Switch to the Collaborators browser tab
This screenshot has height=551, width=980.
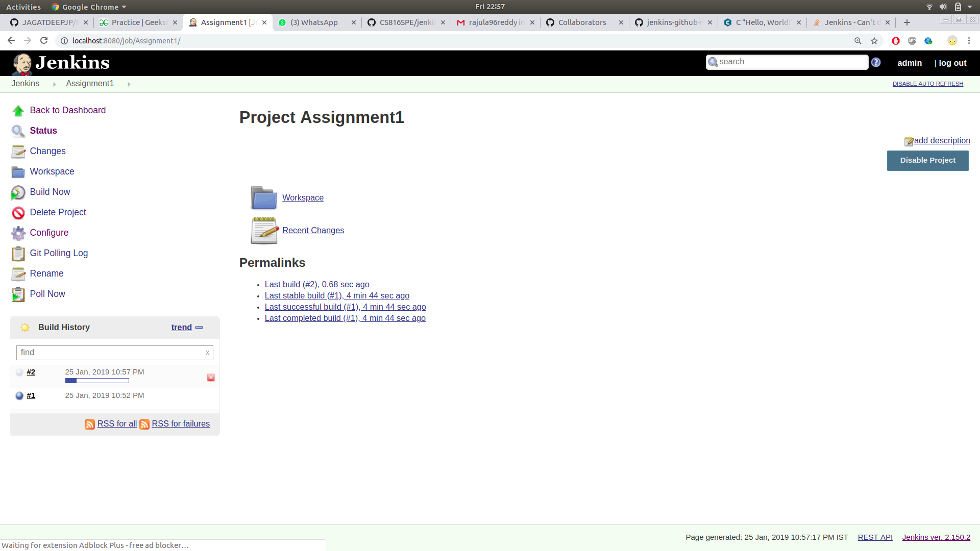pos(584,22)
